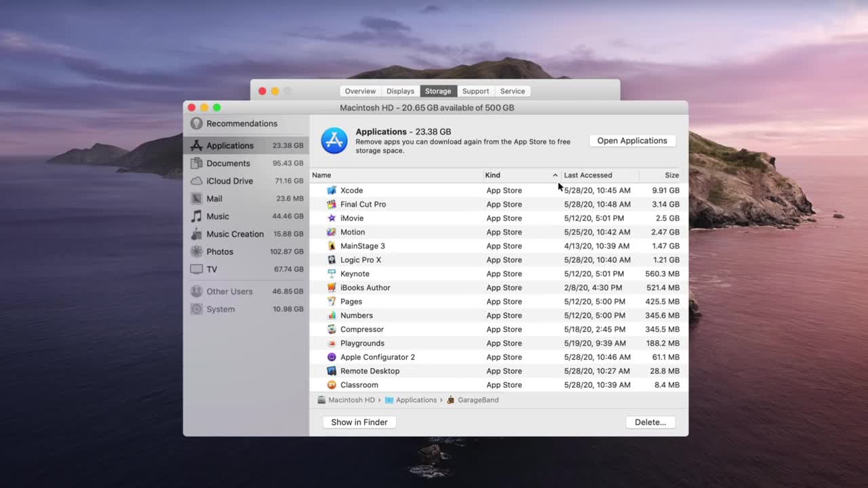The image size is (868, 488).
Task: Open the Overview tab
Action: 360,91
